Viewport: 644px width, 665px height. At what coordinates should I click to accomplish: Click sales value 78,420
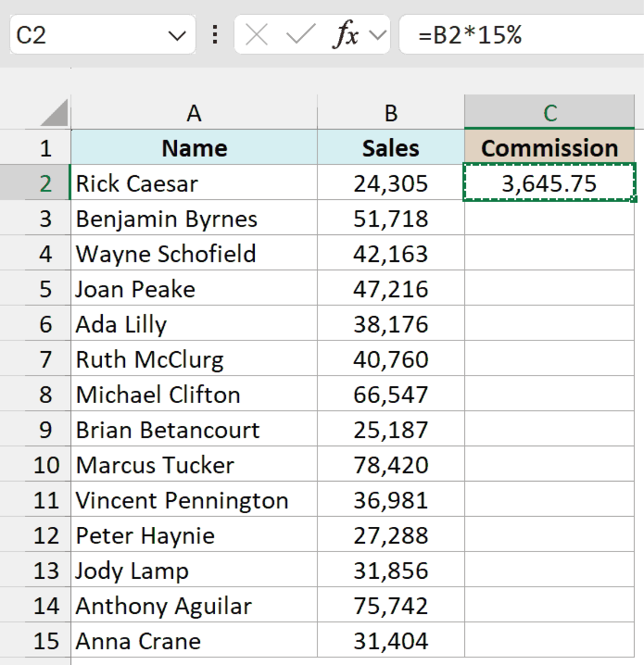tap(391, 464)
